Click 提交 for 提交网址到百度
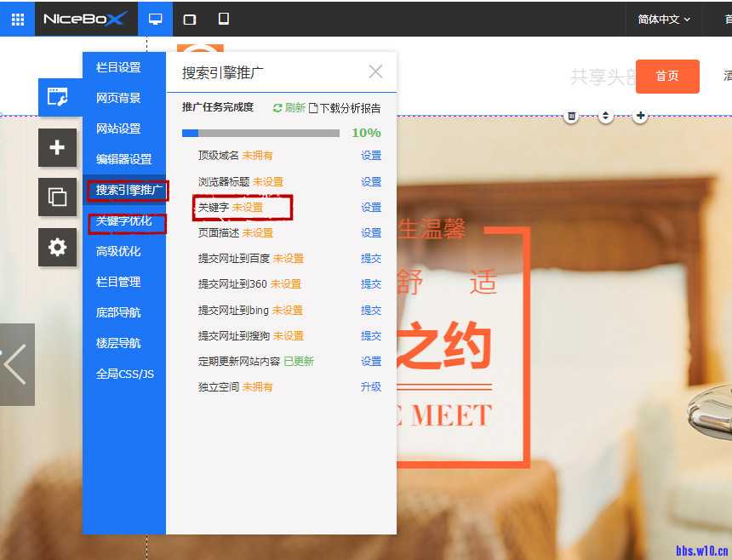 [371, 258]
